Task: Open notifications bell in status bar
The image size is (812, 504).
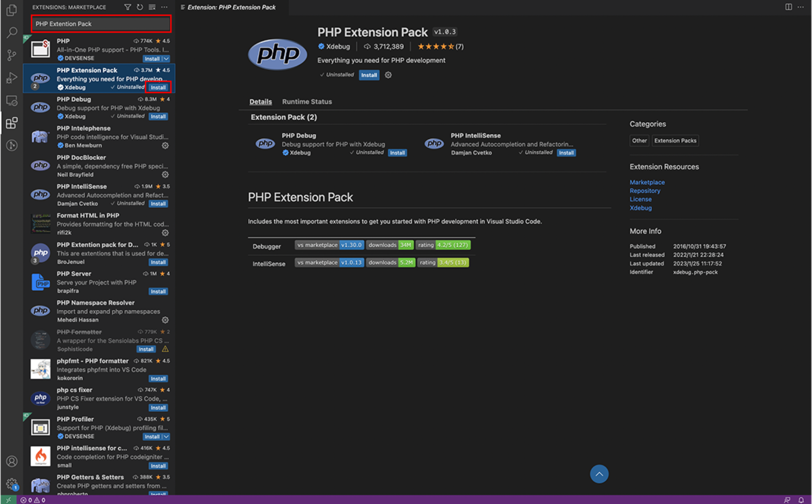Action: click(x=801, y=500)
